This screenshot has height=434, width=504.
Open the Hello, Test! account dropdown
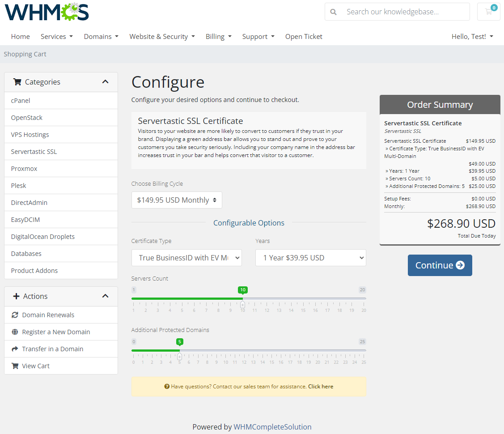472,37
